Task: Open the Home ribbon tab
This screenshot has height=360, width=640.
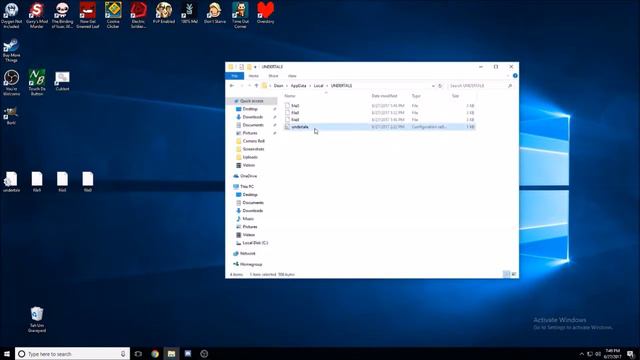Action: (x=253, y=76)
